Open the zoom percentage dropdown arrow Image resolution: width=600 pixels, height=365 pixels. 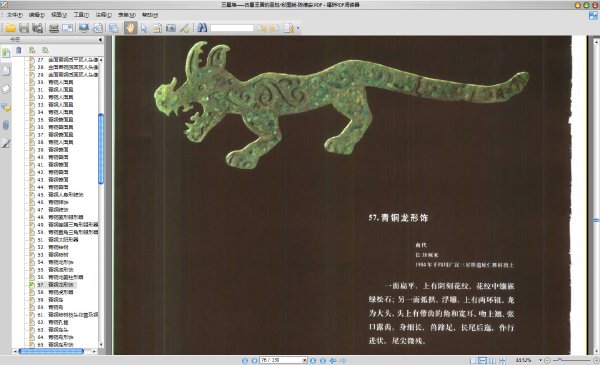[x=540, y=360]
